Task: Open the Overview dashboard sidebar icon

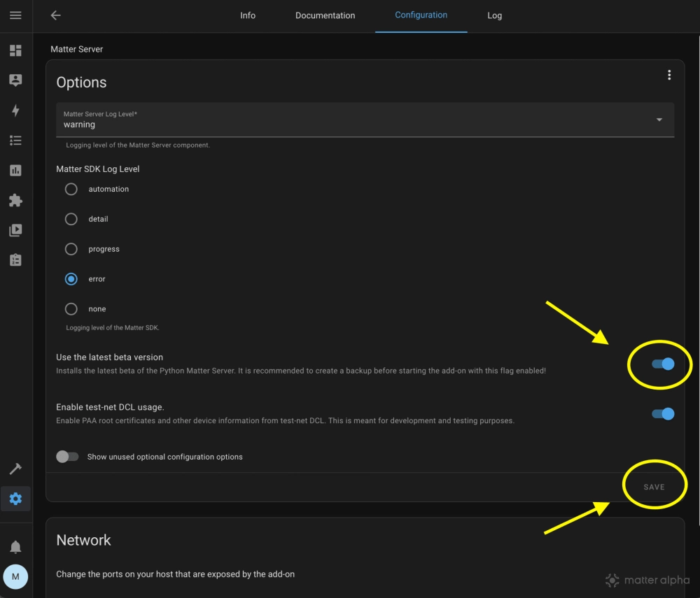Action: [x=15, y=50]
